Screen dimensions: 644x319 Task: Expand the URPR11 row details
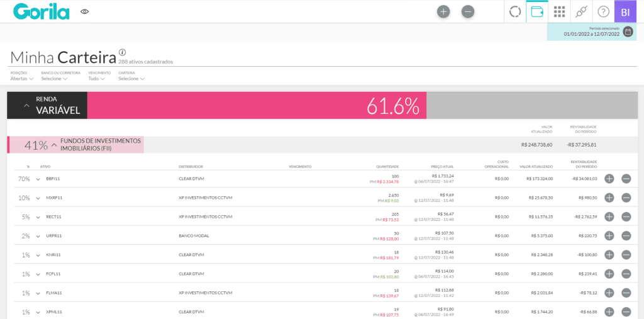tap(38, 236)
